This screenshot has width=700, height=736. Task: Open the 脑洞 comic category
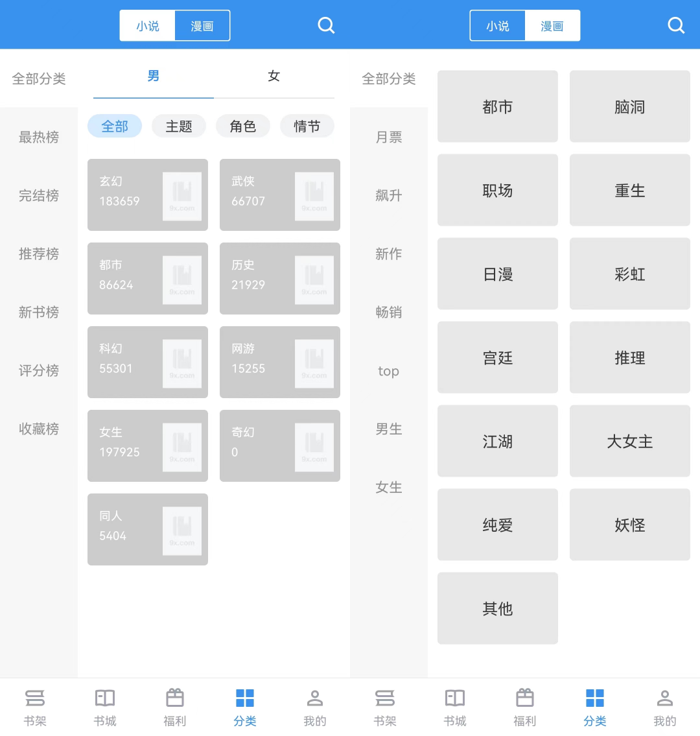click(629, 107)
